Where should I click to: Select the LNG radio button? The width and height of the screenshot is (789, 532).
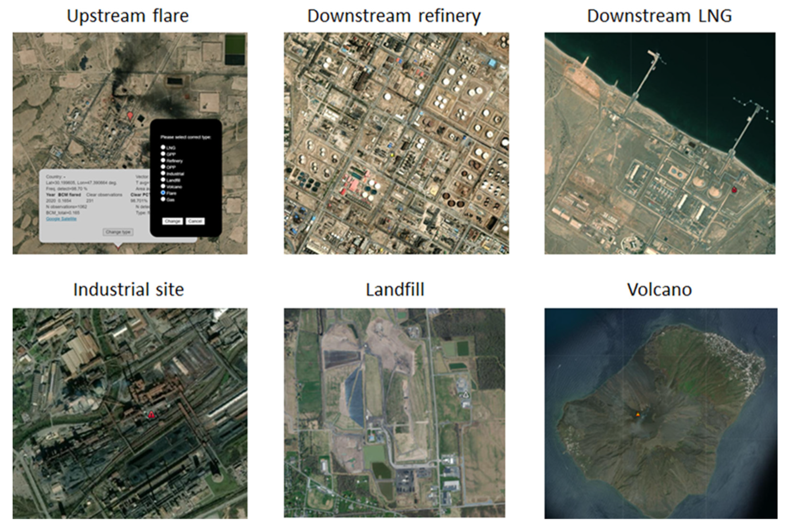tap(163, 148)
